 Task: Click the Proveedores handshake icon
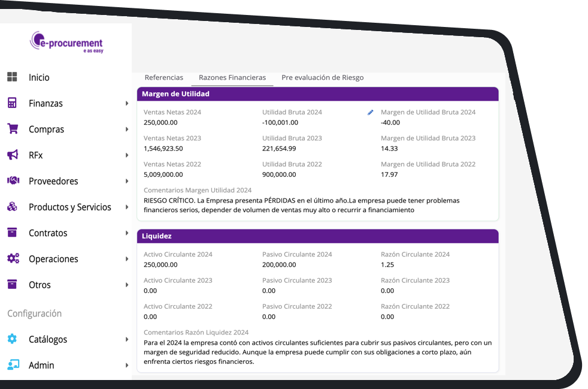coord(13,181)
